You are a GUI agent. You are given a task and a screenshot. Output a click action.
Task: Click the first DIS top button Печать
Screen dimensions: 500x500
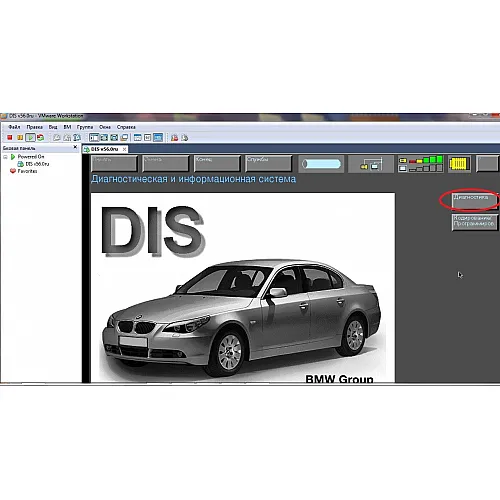pyautogui.click(x=114, y=163)
